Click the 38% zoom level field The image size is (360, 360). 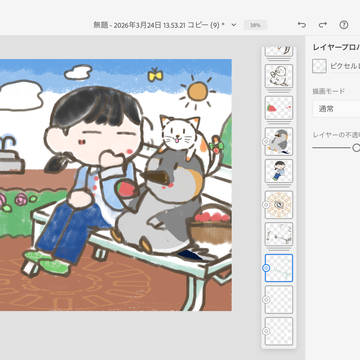255,25
